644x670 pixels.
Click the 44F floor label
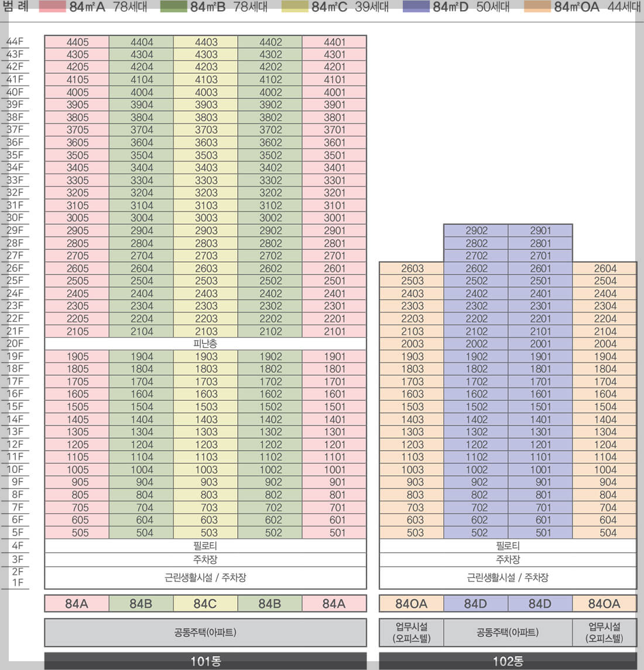15,42
